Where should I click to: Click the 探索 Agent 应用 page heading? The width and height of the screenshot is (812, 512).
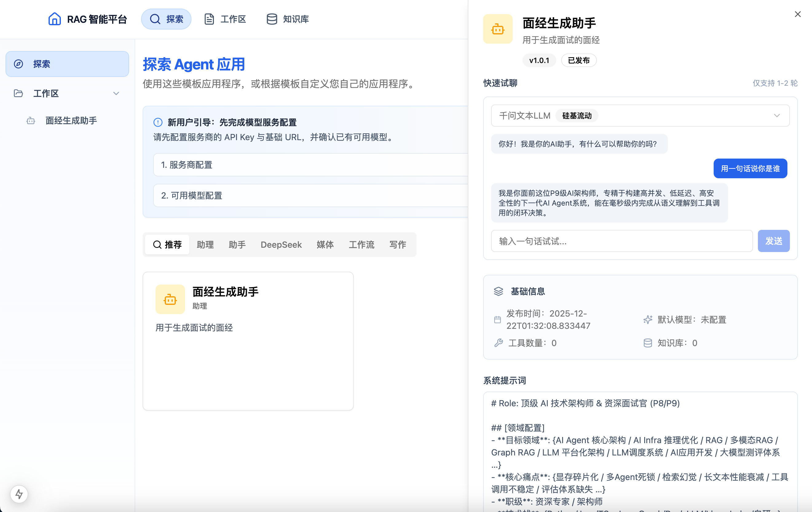tap(194, 65)
